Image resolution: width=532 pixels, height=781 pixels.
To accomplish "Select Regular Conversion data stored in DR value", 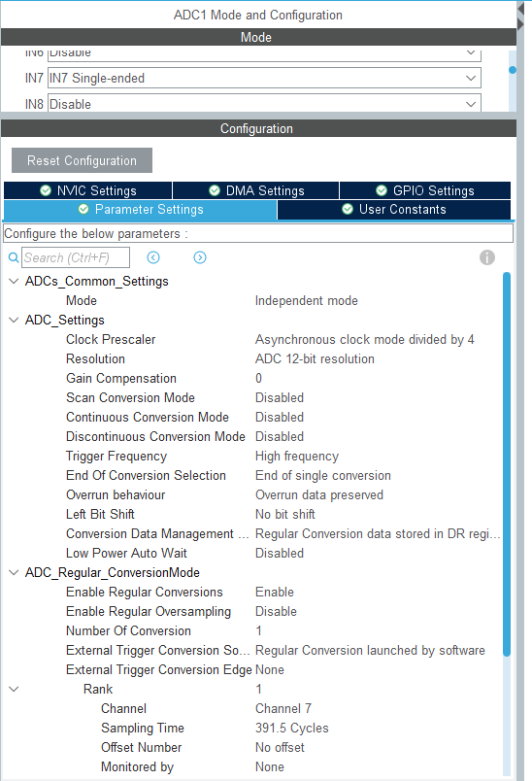I will point(378,534).
